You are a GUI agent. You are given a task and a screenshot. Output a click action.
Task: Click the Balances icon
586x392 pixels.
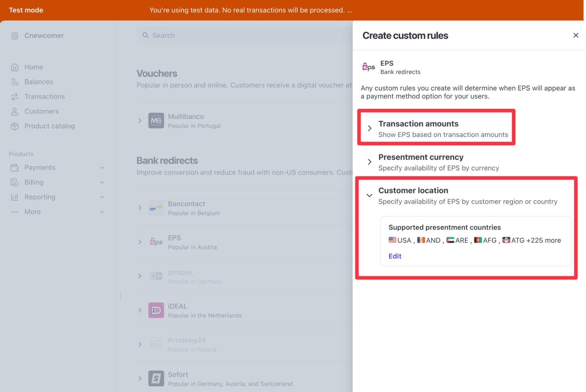15,82
